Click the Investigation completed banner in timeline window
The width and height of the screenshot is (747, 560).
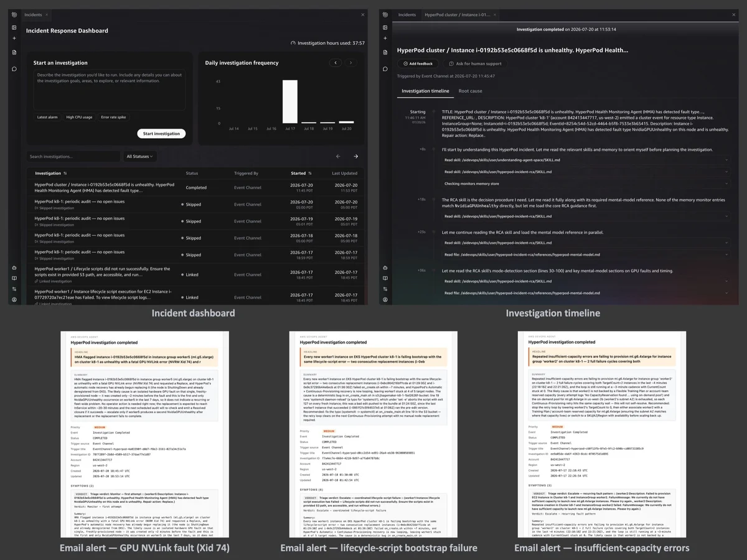pos(566,29)
